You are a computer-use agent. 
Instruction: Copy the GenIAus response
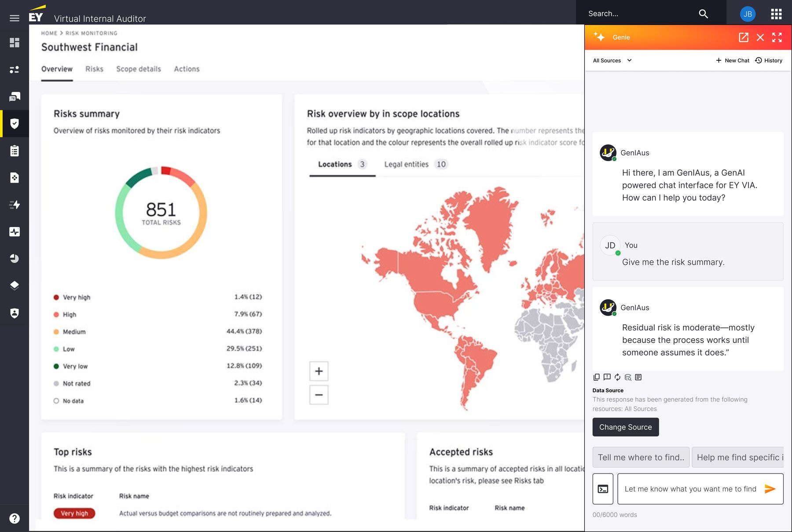pos(597,377)
